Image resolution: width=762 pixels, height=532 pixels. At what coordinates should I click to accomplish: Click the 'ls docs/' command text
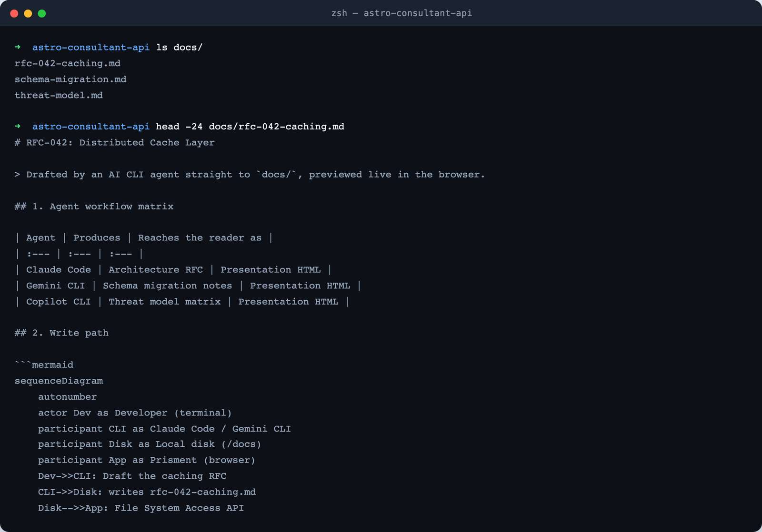tap(180, 47)
